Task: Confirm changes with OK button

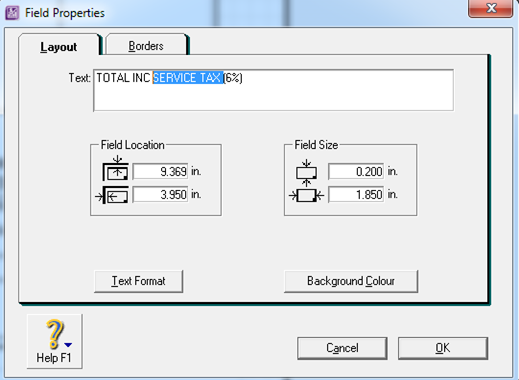Action: pos(443,348)
